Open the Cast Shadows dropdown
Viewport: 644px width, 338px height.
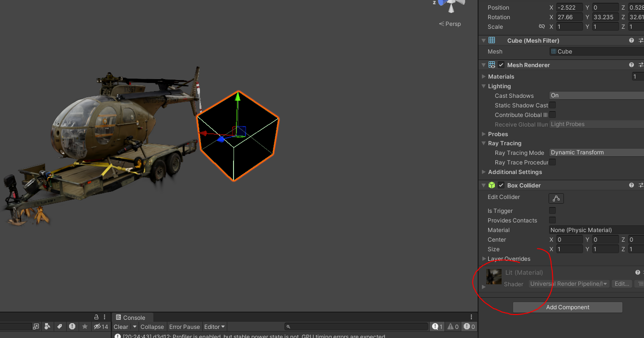pyautogui.click(x=595, y=95)
